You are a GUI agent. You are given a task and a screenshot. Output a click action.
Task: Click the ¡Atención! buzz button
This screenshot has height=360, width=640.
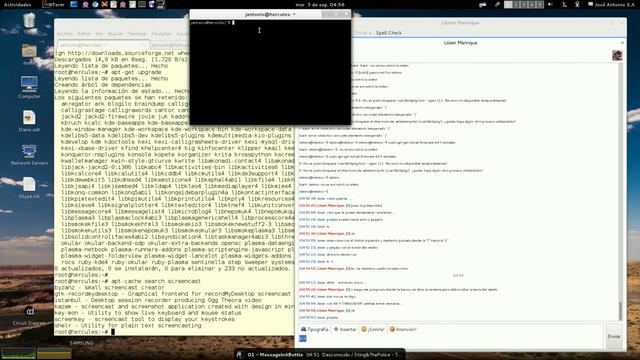point(403,329)
